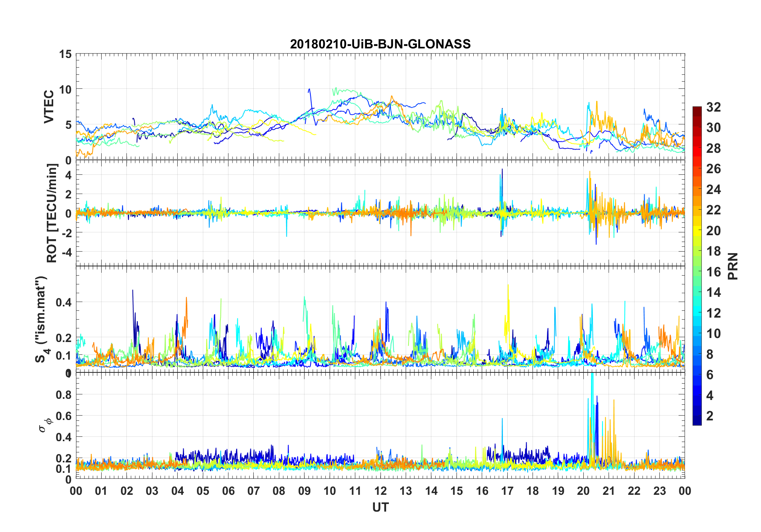
Task: Click the plot title 20180210-UiB-BJN-GLONASS
Action: [380, 44]
